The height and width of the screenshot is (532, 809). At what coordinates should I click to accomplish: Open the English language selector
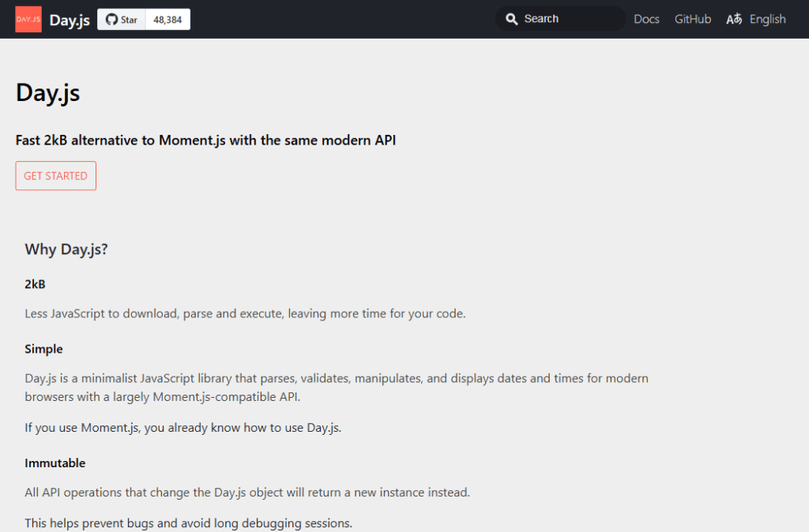pos(767,19)
